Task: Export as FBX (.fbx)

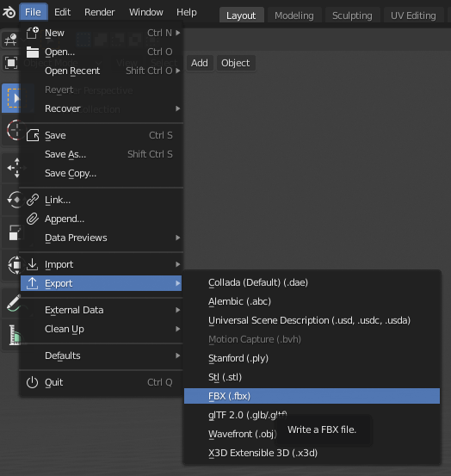Action: [x=312, y=396]
